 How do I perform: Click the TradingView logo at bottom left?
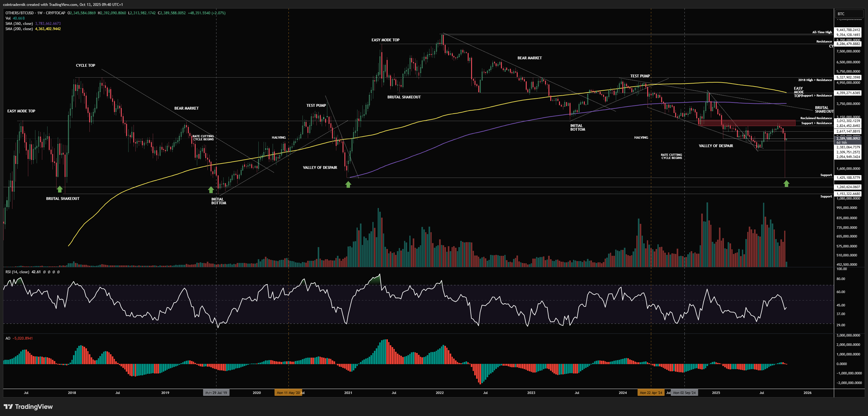click(x=28, y=407)
